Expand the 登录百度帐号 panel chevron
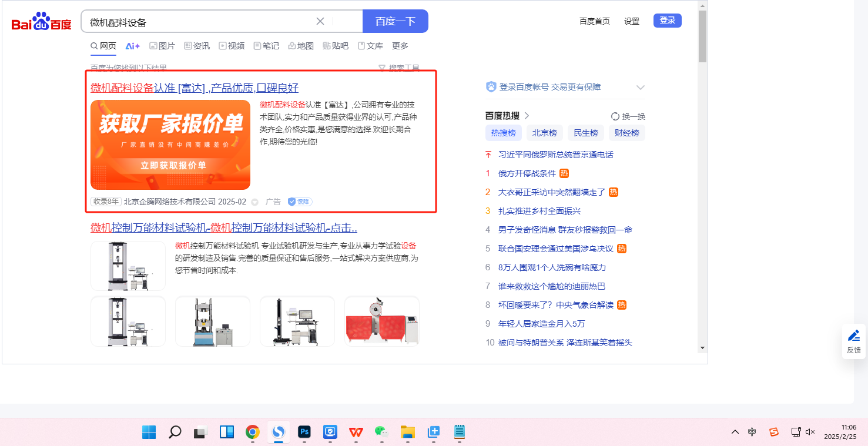 tap(641, 88)
